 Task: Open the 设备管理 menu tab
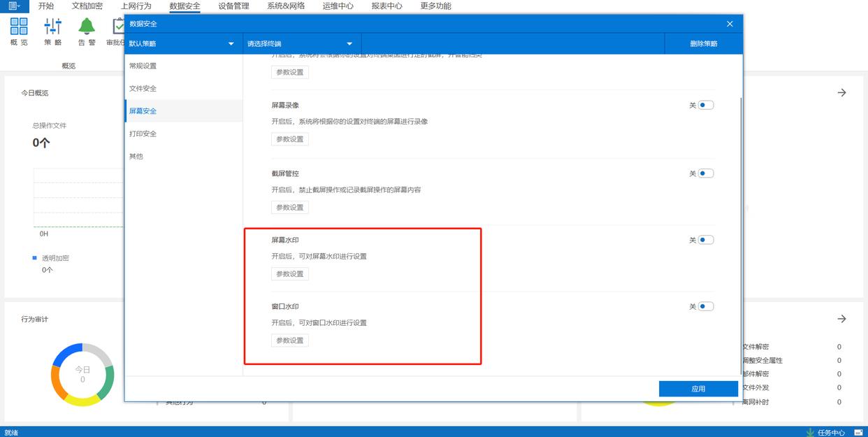click(233, 6)
